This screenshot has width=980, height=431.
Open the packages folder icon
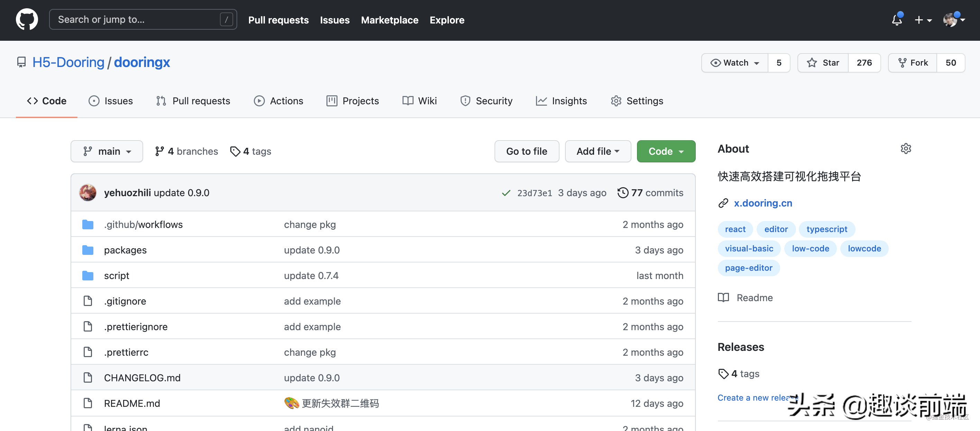(88, 250)
